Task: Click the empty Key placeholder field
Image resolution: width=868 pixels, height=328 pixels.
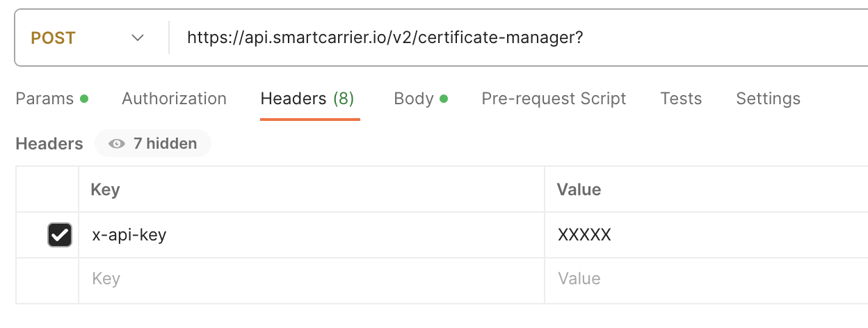Action: 312,279
